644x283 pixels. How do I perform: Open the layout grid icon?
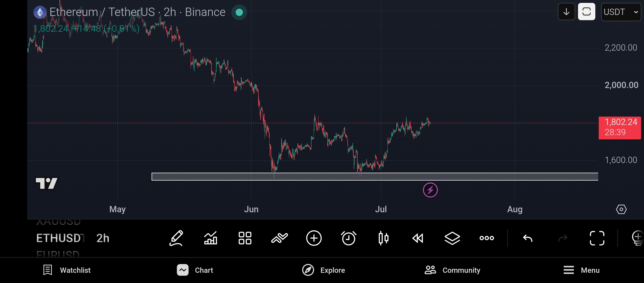[245, 238]
